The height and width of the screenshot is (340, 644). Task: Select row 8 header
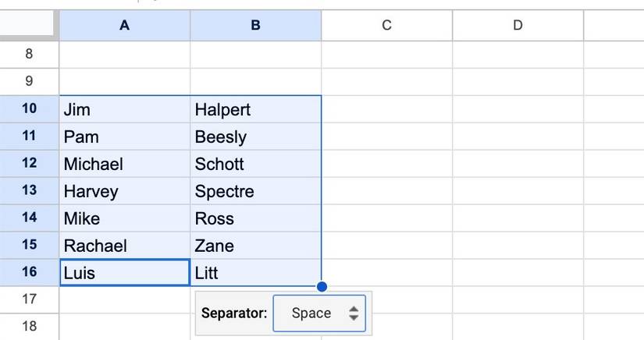click(30, 54)
